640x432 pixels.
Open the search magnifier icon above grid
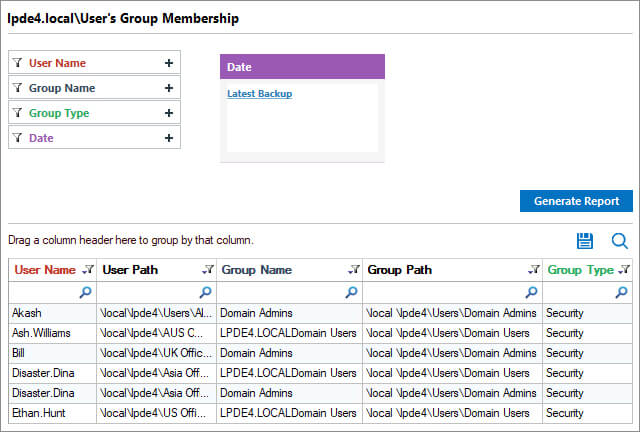click(x=620, y=241)
